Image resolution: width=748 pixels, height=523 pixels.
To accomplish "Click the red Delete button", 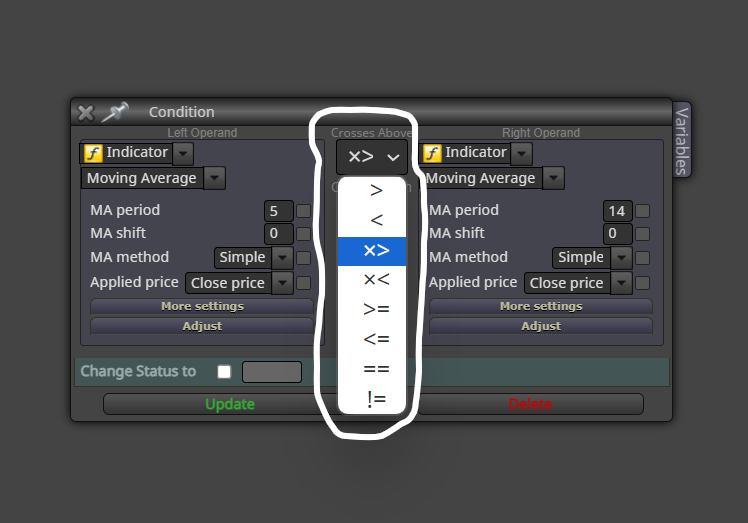I will (530, 404).
